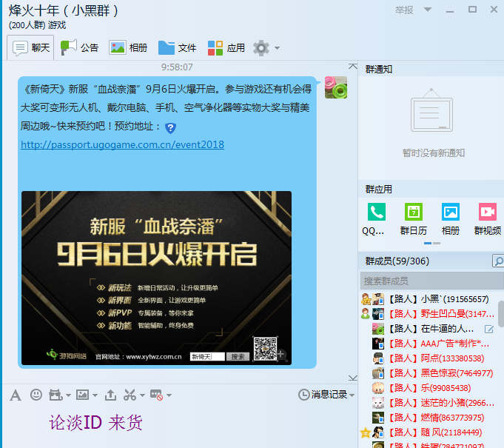The height and width of the screenshot is (448, 504).
Task: Expand the screenshot scissors dropdown arrow
Action: tap(142, 395)
